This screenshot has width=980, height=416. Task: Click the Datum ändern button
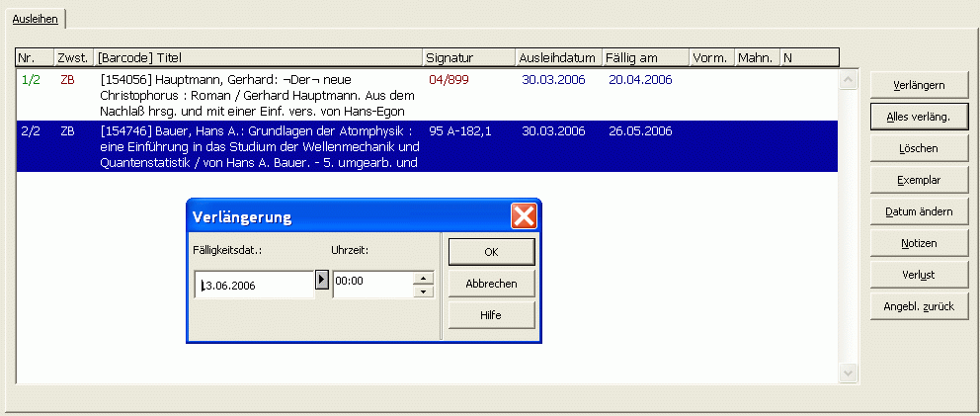click(x=919, y=211)
